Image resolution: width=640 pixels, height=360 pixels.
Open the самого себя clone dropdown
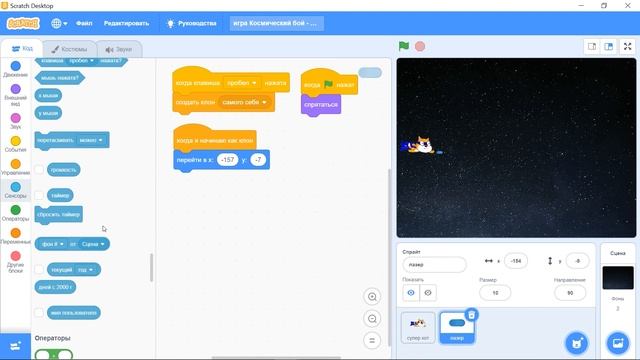coord(244,102)
